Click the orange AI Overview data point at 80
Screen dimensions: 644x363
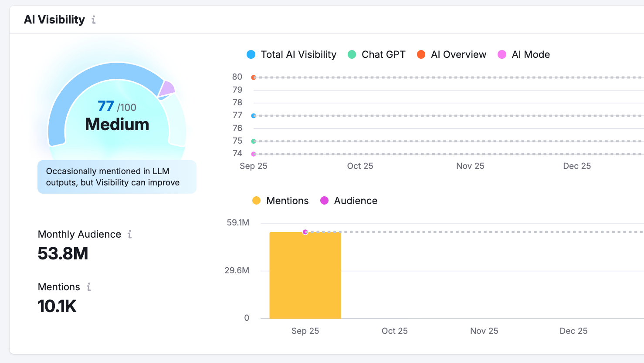[x=254, y=77]
